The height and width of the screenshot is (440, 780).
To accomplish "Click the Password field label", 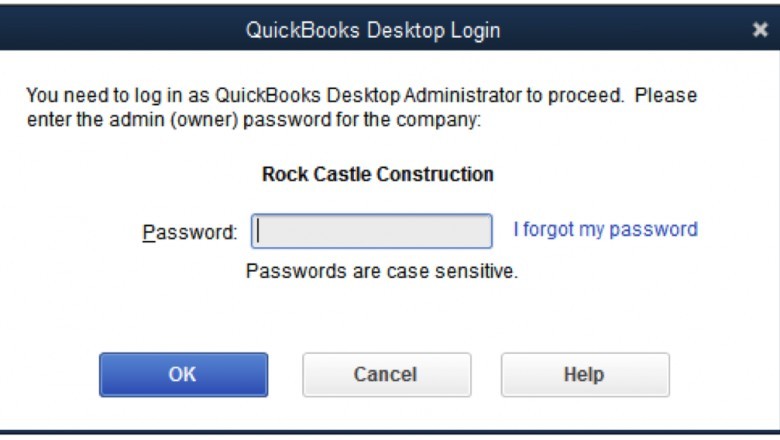I will [190, 232].
